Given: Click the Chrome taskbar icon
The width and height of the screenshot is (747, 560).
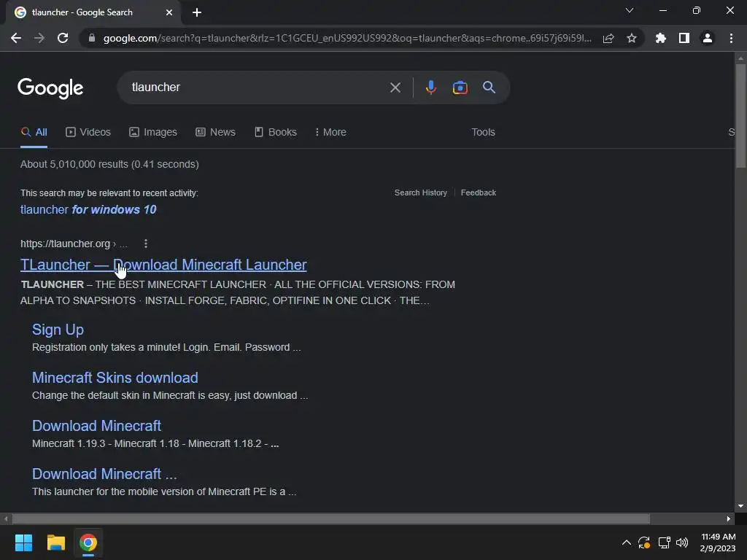Looking at the screenshot, I should (88, 542).
